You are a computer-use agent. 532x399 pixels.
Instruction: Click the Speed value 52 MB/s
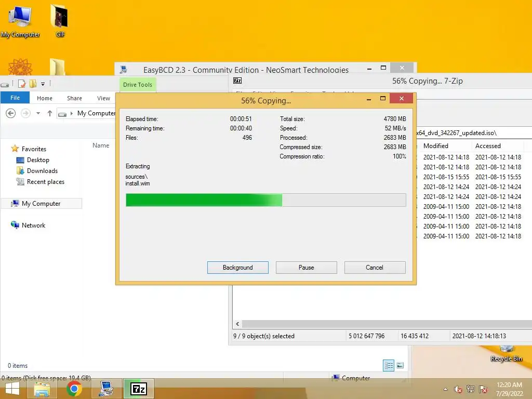pyautogui.click(x=395, y=128)
